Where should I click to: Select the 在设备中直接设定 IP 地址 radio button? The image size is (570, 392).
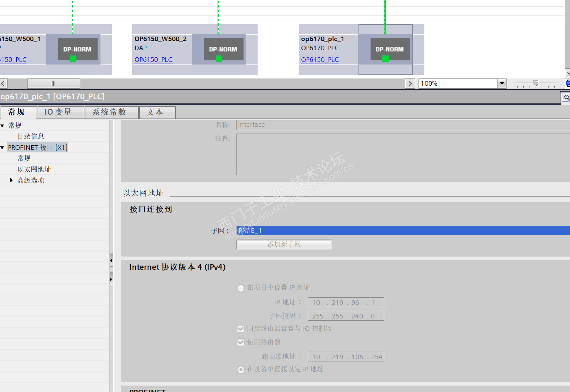point(241,369)
